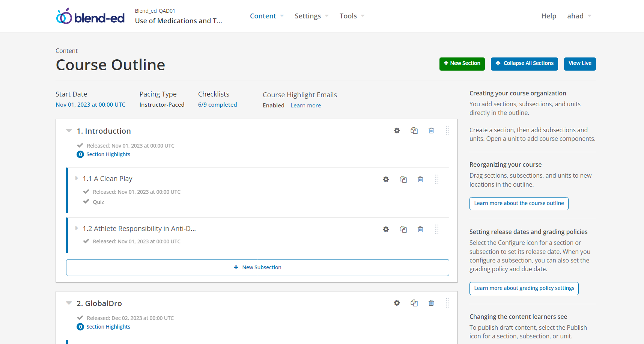Image resolution: width=644 pixels, height=344 pixels.
Task: Open configure gear for GlobalDro section
Action: pyautogui.click(x=397, y=303)
